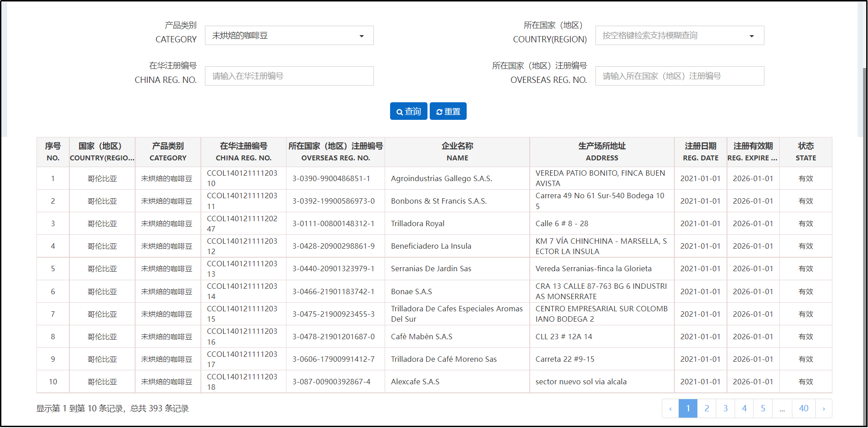Click the 在华注册编号 CHINA REG. NO. column header

(244, 152)
